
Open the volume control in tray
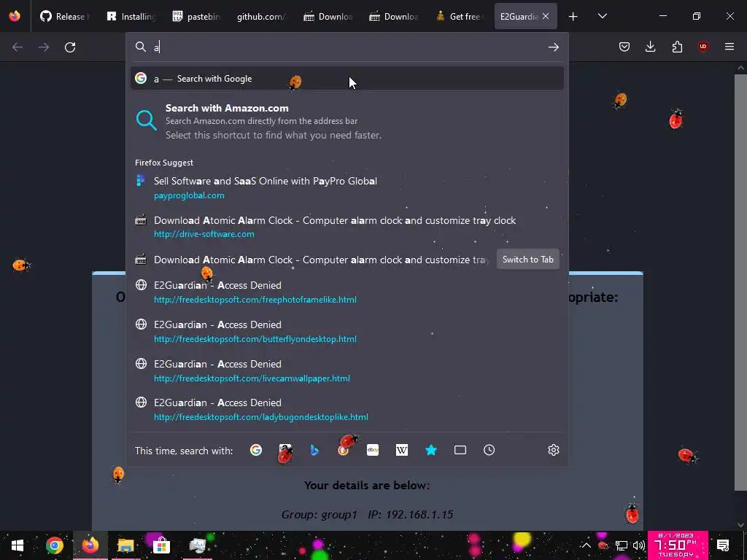click(x=639, y=545)
